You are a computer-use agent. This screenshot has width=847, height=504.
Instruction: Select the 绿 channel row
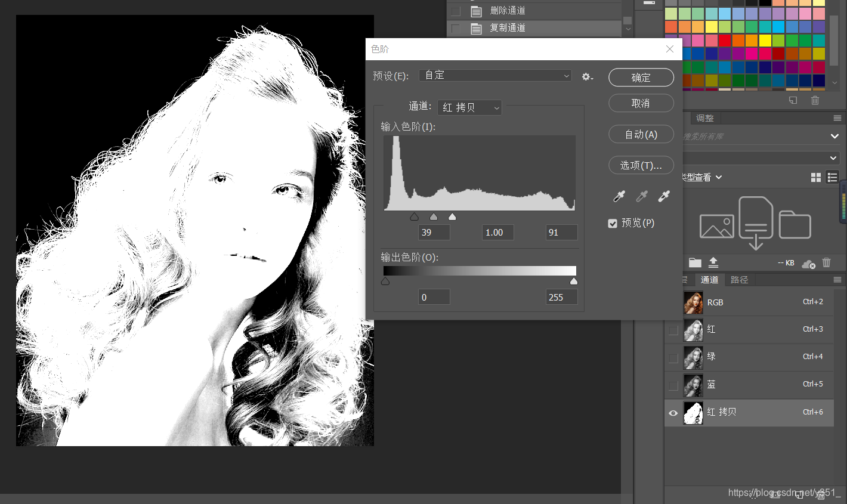[749, 357]
